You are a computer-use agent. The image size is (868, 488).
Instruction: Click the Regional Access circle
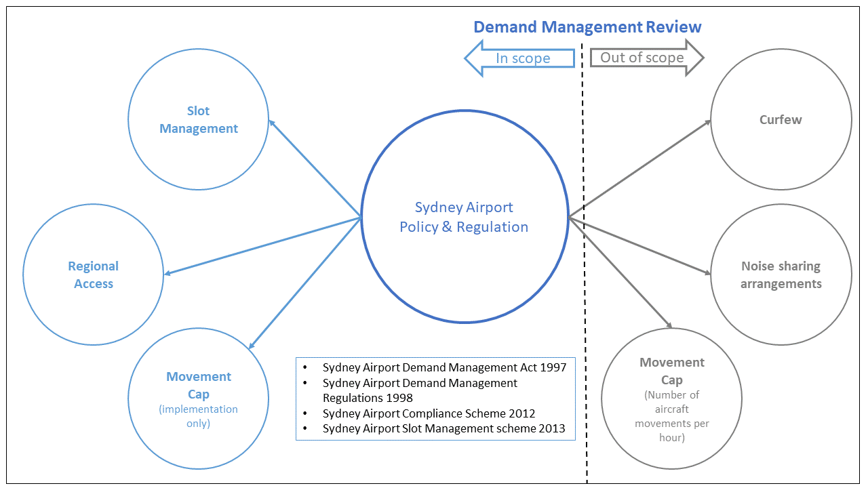point(94,274)
